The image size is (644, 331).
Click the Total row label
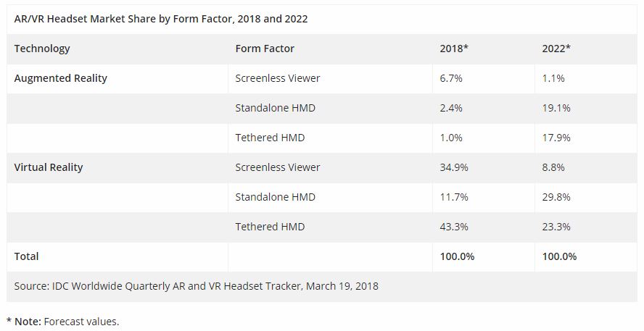(x=27, y=256)
